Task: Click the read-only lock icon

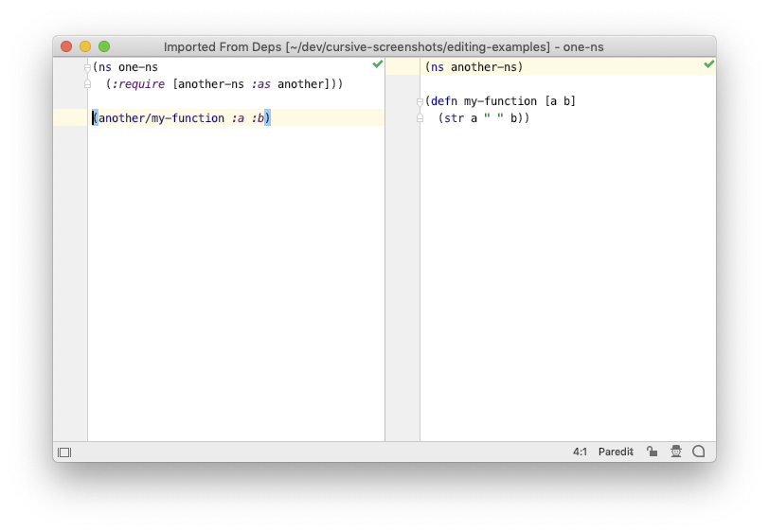Action: pos(652,452)
